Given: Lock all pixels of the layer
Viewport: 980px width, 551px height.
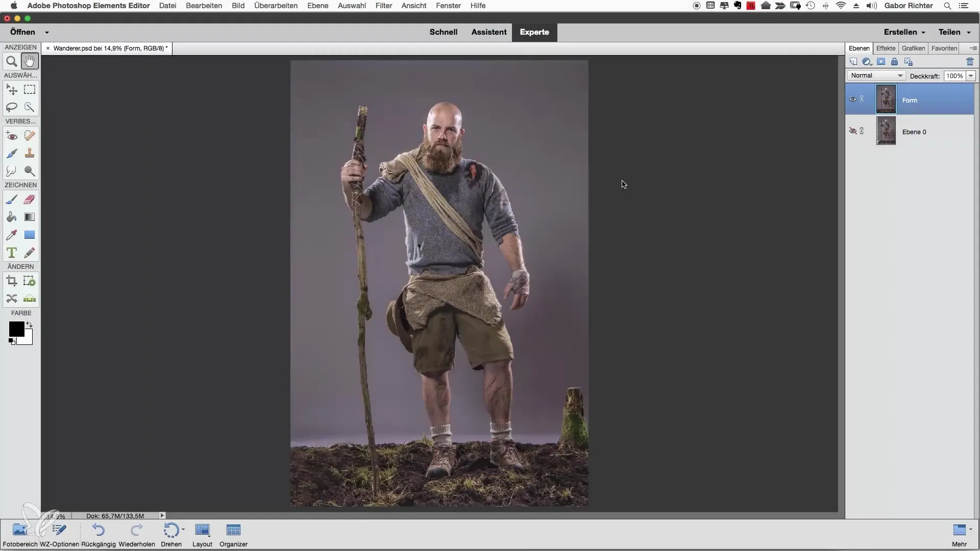Looking at the screenshot, I should 894,62.
